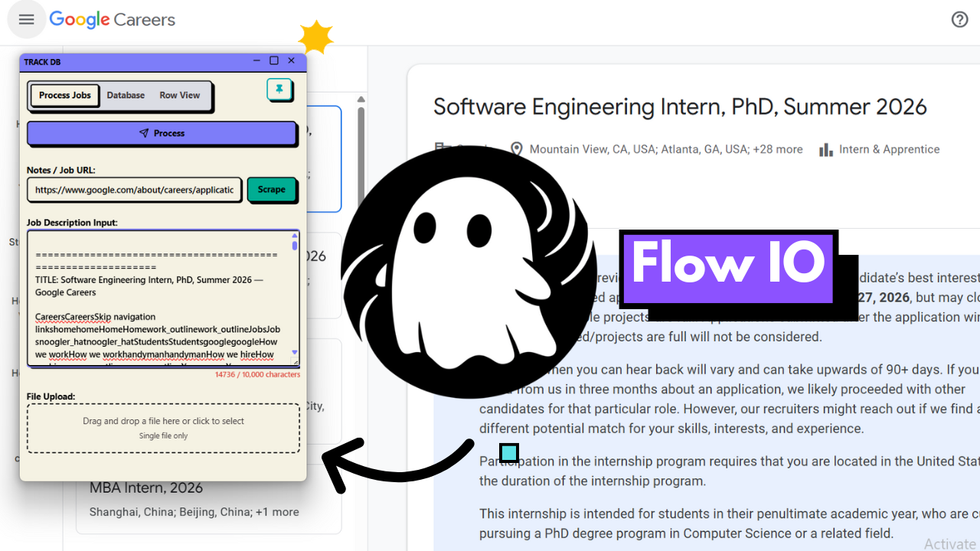Click the pin window icon
Screen dimensions: 980x551
279,90
